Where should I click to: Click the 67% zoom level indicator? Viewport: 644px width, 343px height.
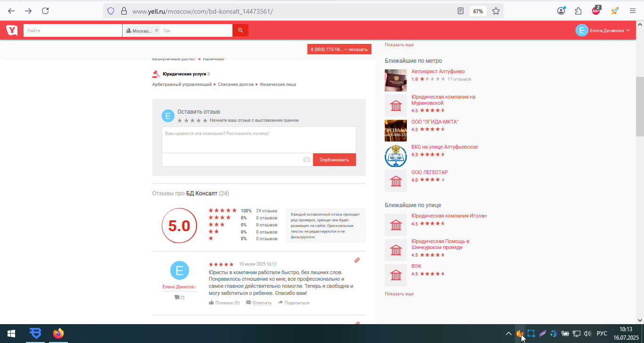click(478, 11)
